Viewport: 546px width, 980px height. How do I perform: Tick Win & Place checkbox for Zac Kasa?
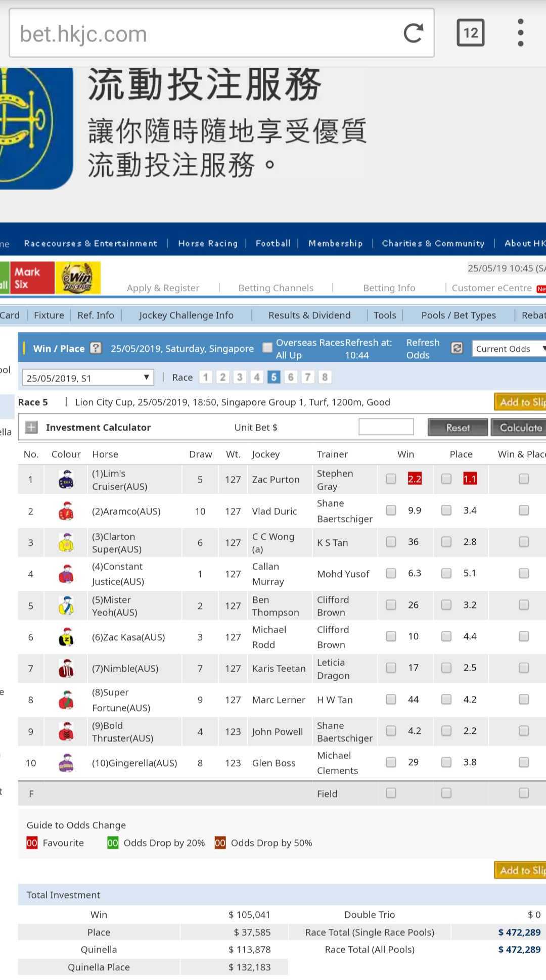point(524,636)
